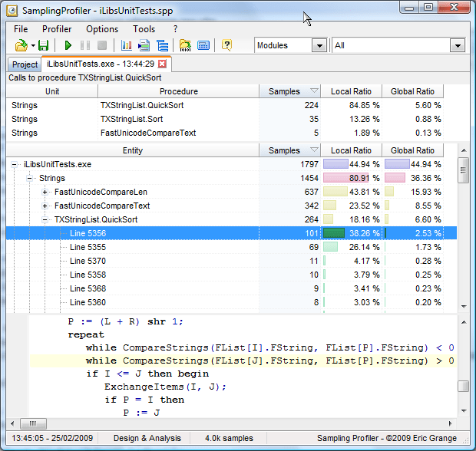476x451 pixels.
Task: Expand the FastUnicodeCompareLen node
Action: 45,192
